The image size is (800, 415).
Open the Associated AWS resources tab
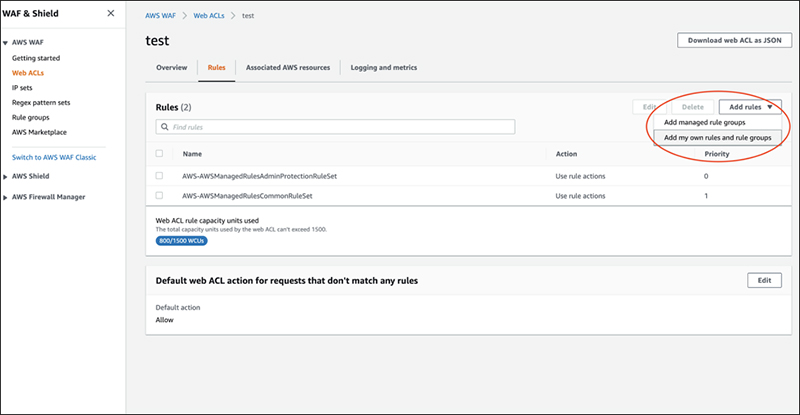coord(287,67)
